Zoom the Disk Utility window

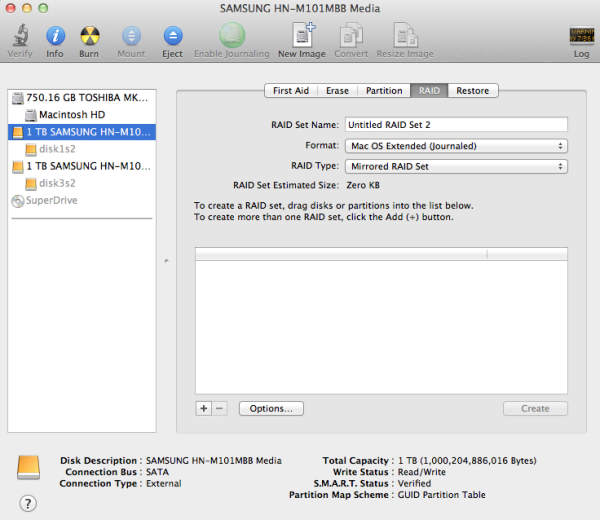(x=43, y=8)
